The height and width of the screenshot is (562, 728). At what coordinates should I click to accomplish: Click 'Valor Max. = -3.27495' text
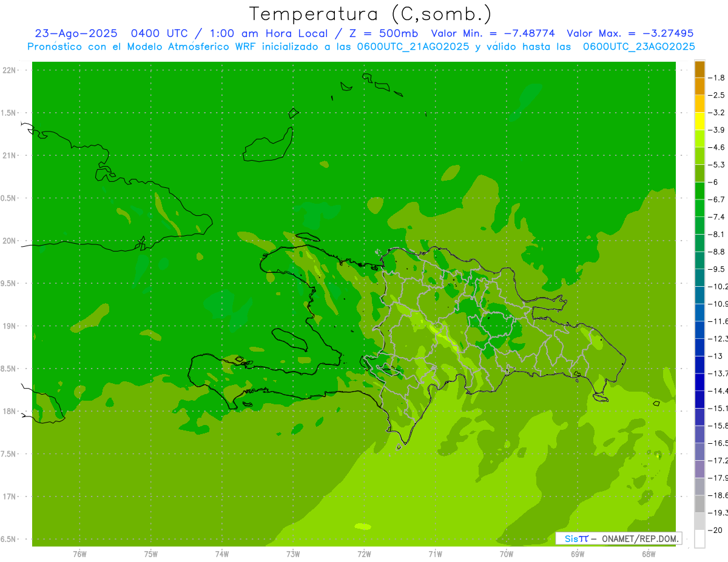630,33
